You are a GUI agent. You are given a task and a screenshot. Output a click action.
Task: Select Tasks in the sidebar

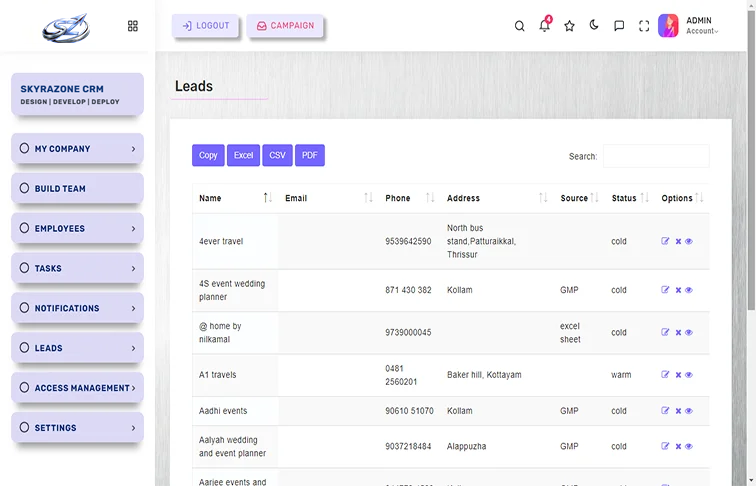(77, 268)
